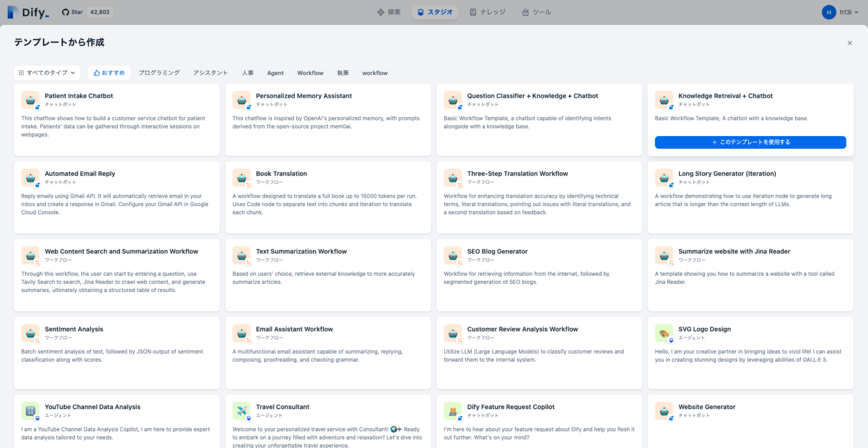Toggle the おすすめ recommended filter
Viewport: 868px width, 448px height.
click(x=108, y=72)
